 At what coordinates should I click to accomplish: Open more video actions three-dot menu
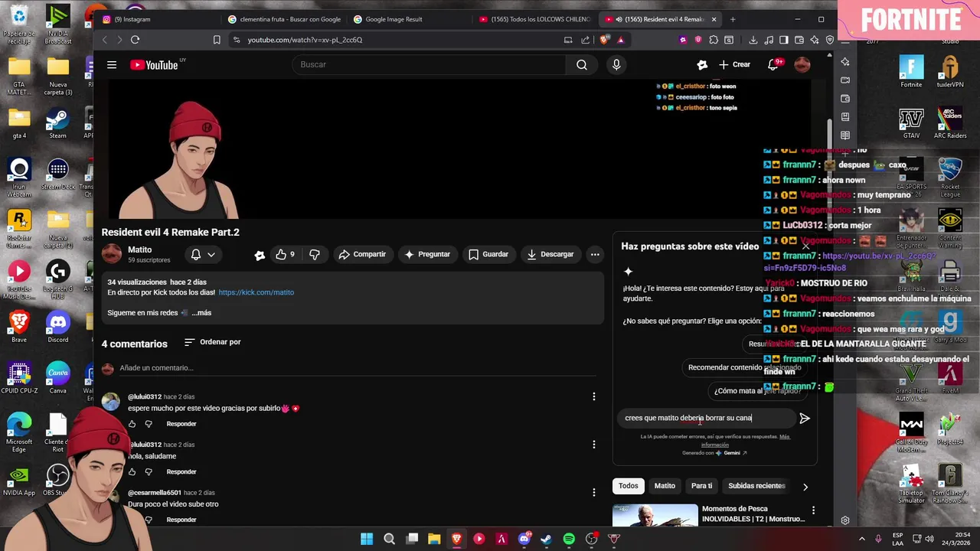click(x=595, y=254)
